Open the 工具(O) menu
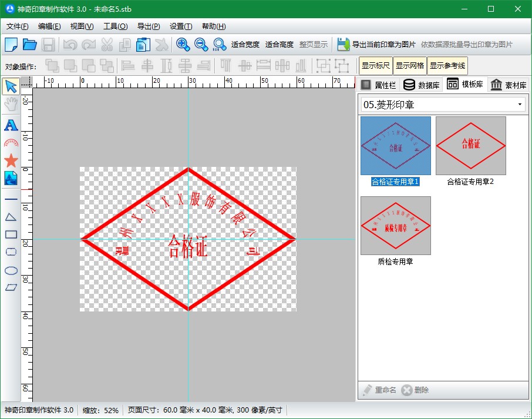The image size is (532, 419). (x=115, y=26)
